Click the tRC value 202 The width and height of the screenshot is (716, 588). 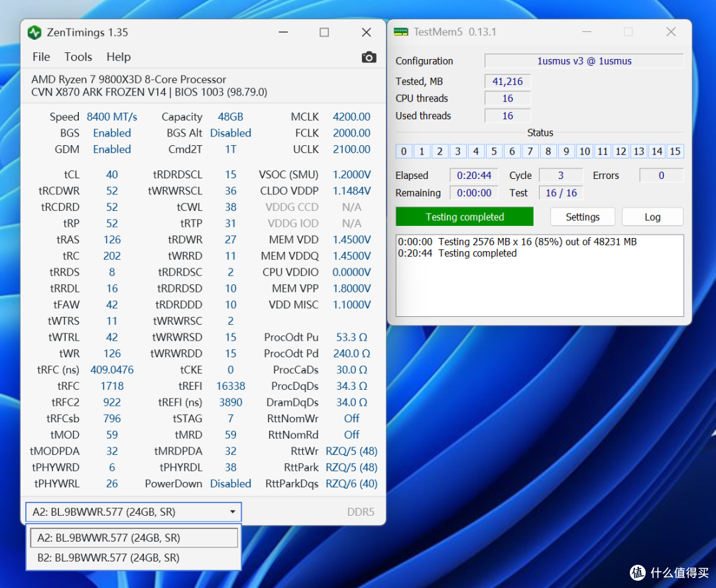coord(112,256)
